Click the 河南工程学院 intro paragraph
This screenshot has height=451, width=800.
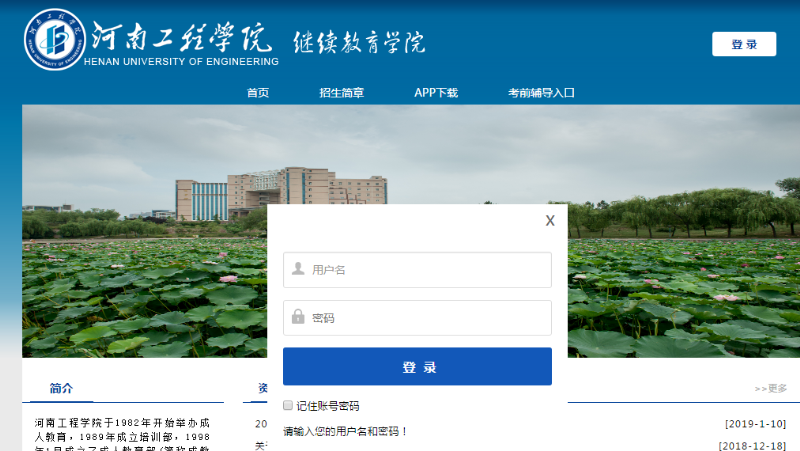point(122,434)
